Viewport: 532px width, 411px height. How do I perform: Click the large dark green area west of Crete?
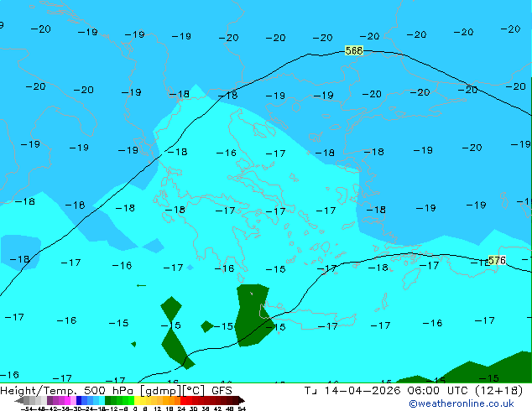pyautogui.click(x=251, y=315)
